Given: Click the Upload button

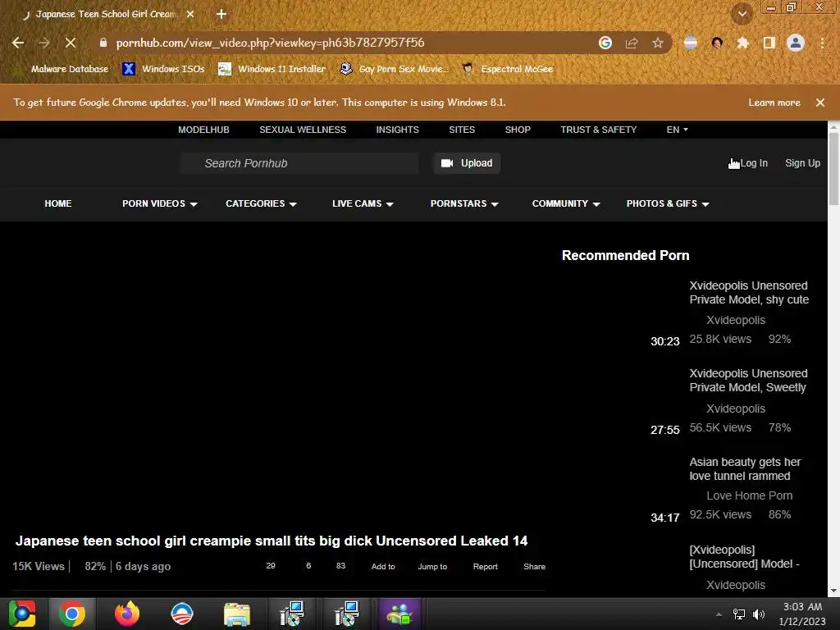Looking at the screenshot, I should [x=467, y=163].
